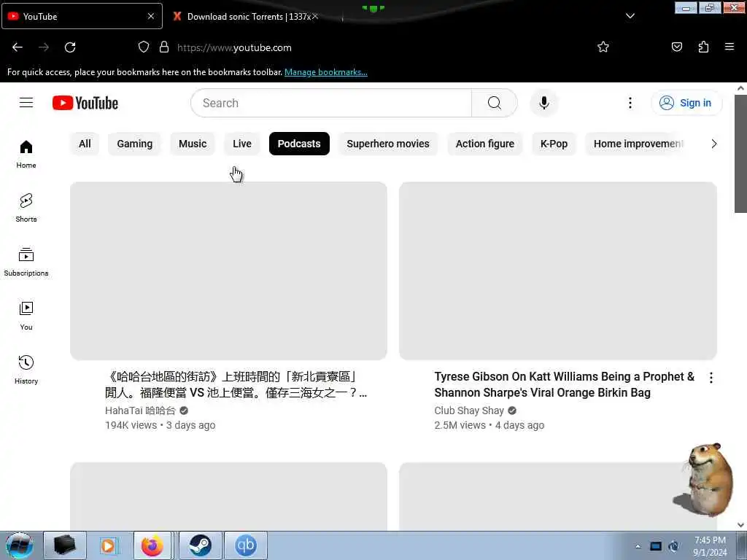This screenshot has height=560, width=747.
Task: Open the Tyrese Gibson video thumbnail
Action: [558, 271]
